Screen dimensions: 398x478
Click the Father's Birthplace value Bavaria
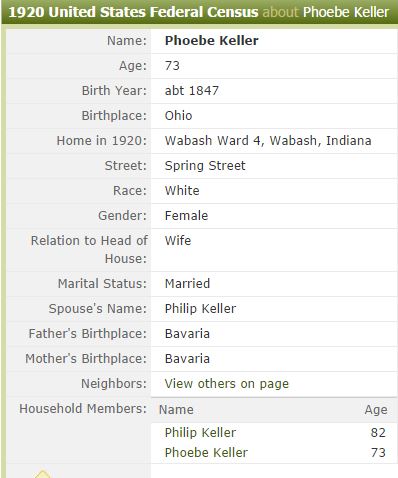pos(187,334)
